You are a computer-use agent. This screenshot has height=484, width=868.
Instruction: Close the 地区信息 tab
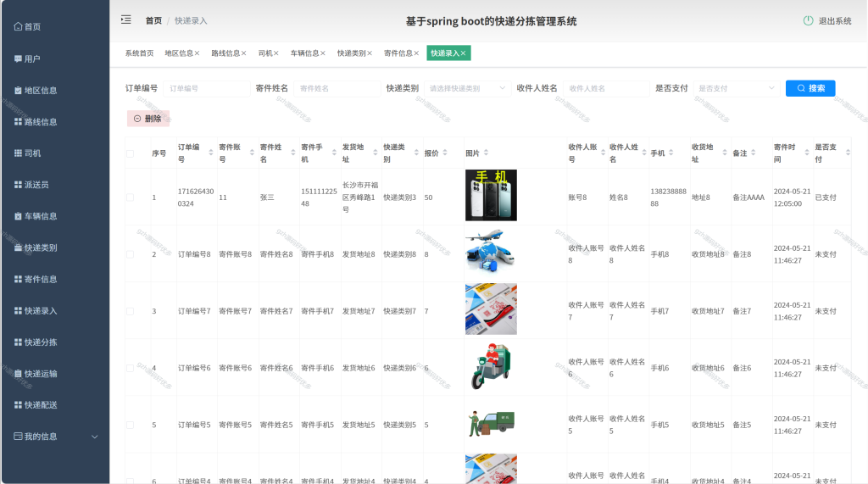tap(197, 53)
